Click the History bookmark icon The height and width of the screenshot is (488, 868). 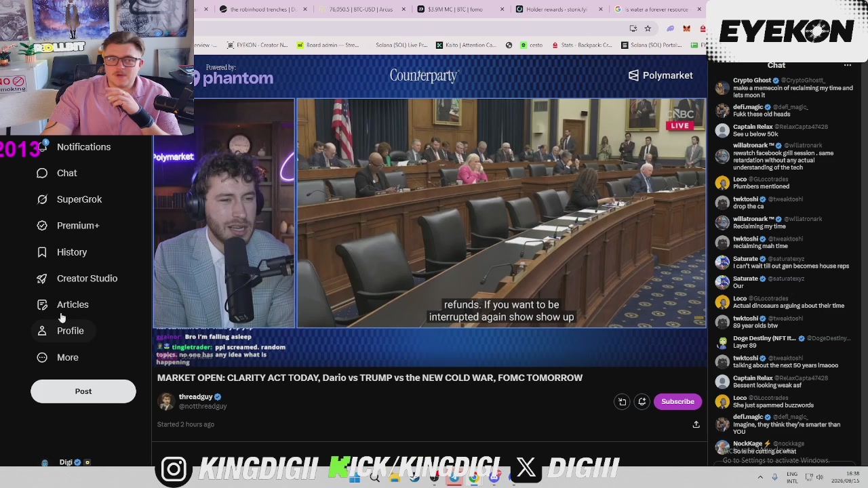click(x=42, y=252)
